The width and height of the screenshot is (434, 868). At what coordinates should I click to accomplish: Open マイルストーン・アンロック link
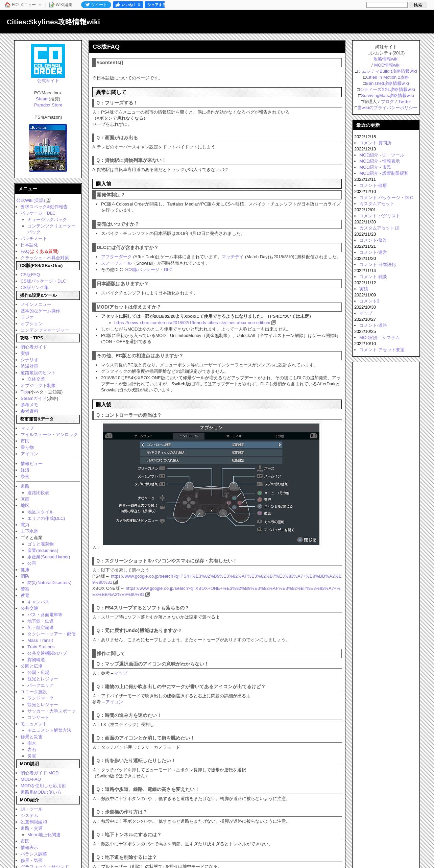pos(49,434)
